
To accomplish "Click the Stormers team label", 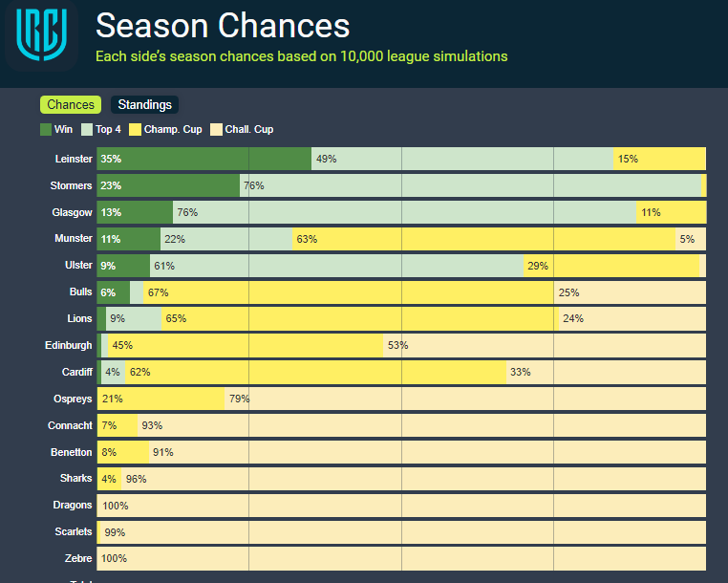I will 72,185.
